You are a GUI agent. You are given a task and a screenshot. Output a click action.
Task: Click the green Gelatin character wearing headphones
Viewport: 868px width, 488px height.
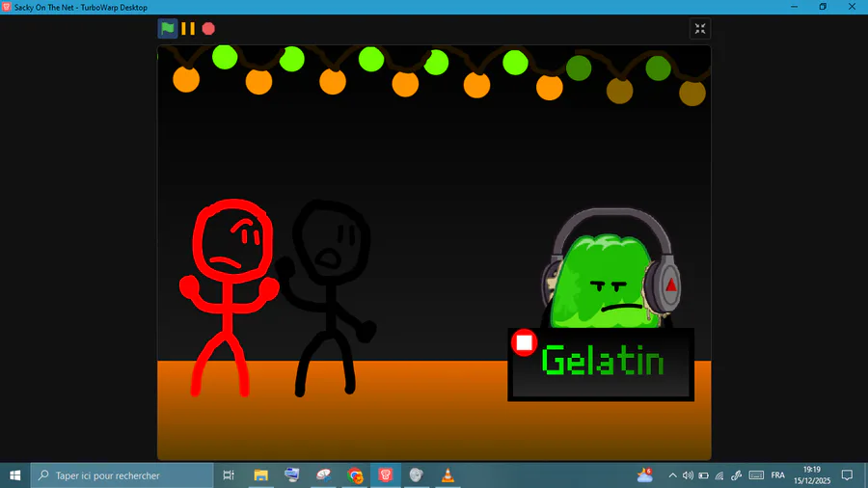(610, 269)
